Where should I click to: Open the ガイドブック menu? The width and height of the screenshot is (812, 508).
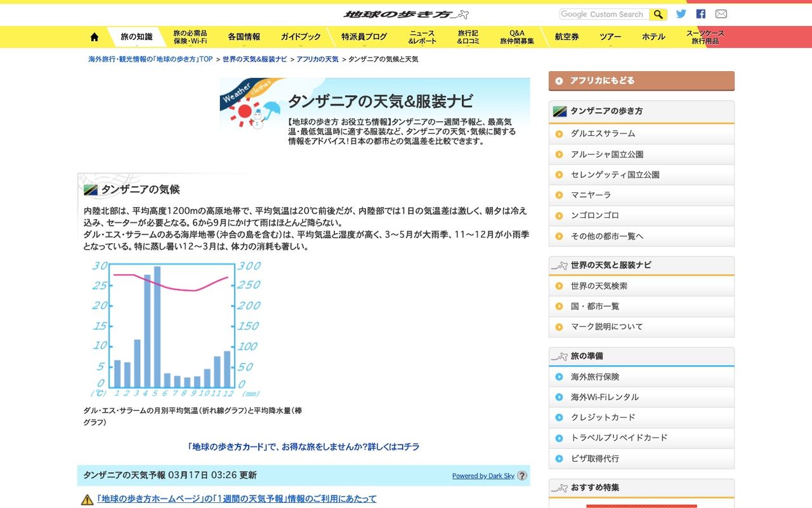[301, 37]
